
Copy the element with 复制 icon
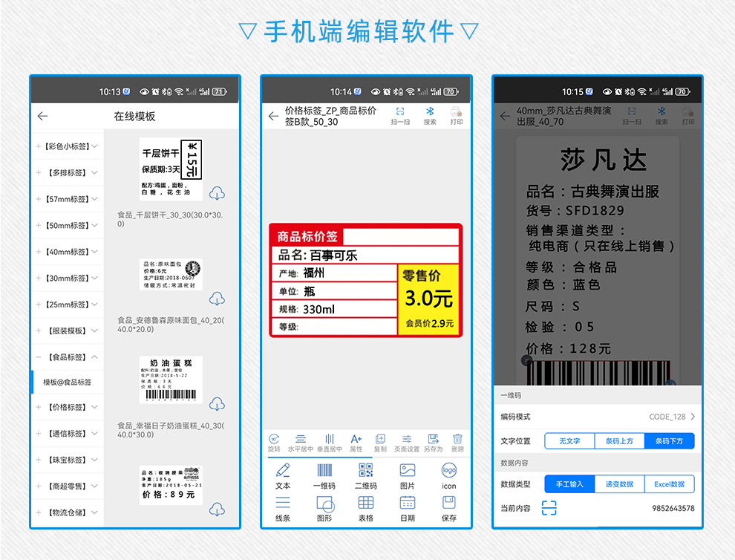380,443
